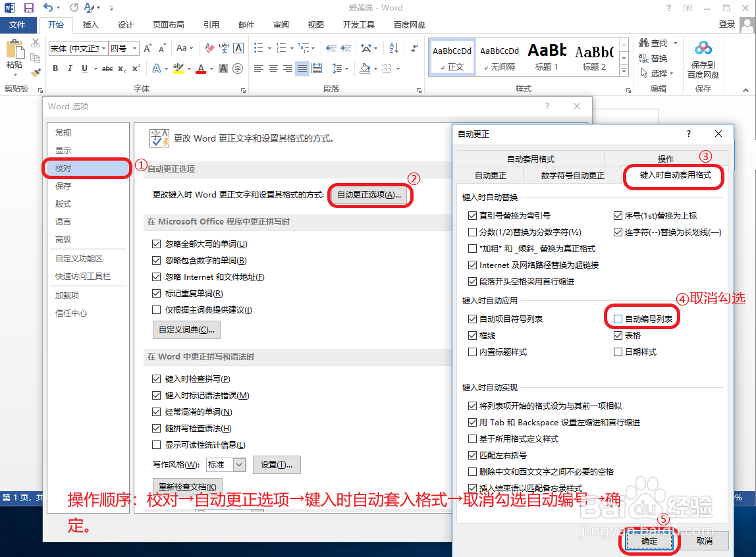This screenshot has width=756, height=557.
Task: Expand the styles gallery more arrow
Action: pos(624,70)
